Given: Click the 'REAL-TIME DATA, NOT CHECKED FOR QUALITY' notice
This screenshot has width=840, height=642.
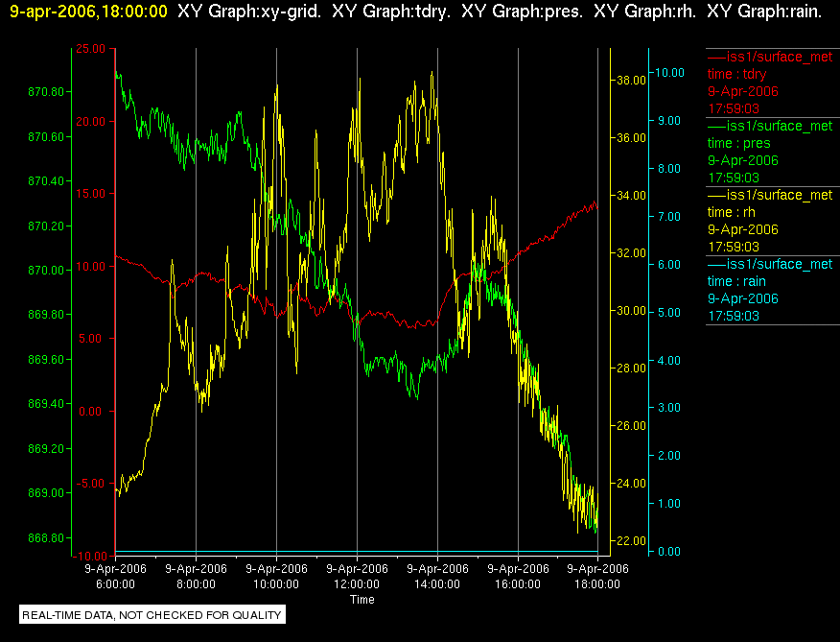Looking at the screenshot, I should (152, 615).
